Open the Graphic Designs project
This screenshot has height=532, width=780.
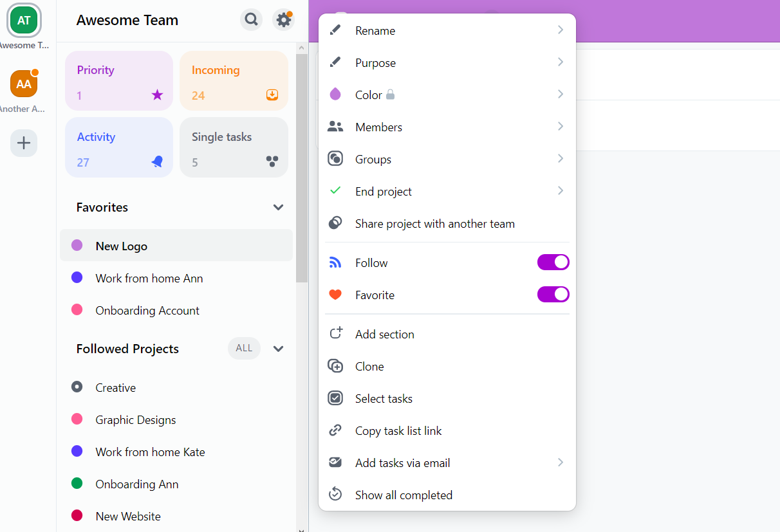pyautogui.click(x=176, y=419)
